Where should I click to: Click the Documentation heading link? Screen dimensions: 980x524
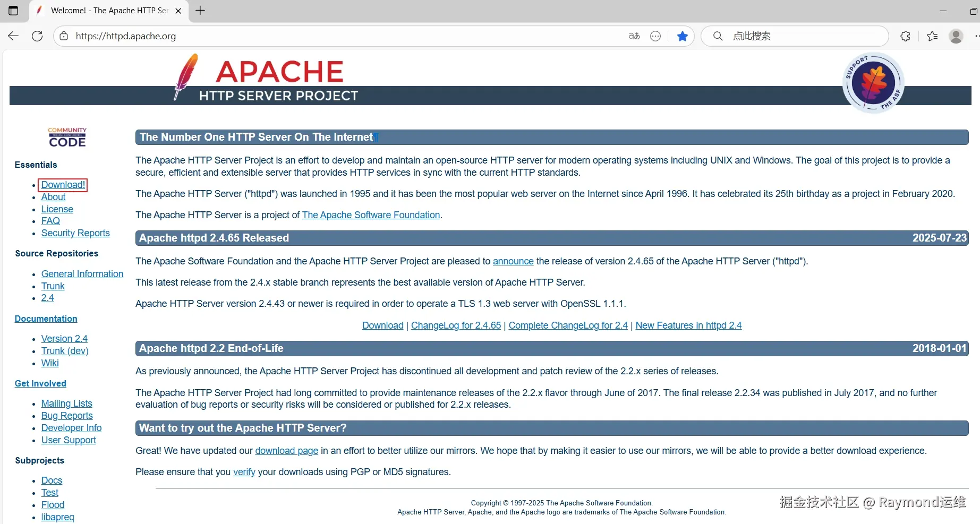(x=46, y=319)
